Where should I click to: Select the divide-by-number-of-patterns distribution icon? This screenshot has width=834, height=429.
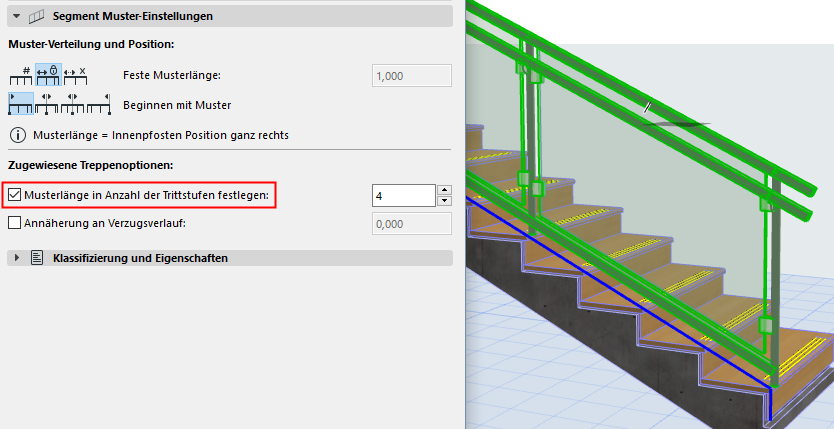point(21,75)
